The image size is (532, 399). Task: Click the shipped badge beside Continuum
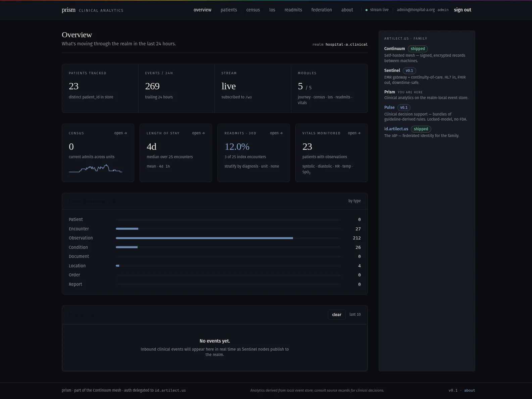pos(418,49)
